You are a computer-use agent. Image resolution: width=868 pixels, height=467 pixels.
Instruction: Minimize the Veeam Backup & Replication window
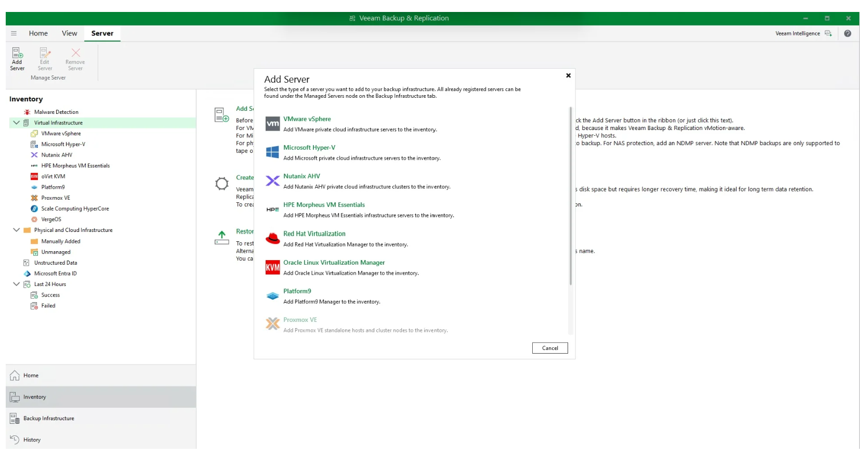pyautogui.click(x=806, y=18)
